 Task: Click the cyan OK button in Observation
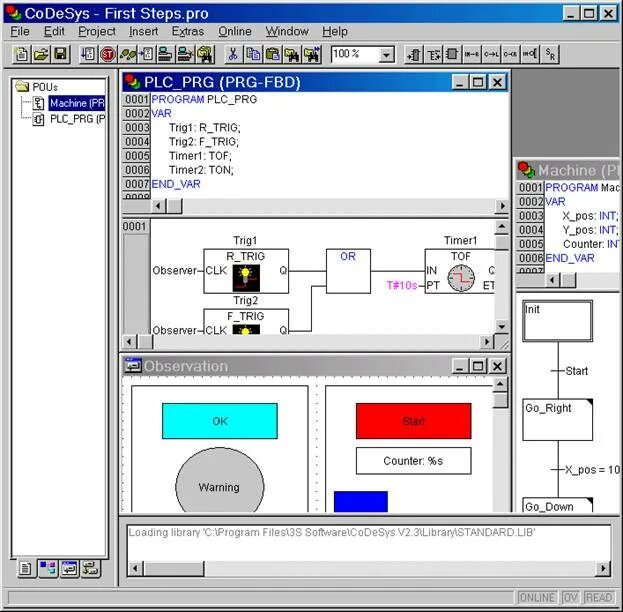[220, 421]
